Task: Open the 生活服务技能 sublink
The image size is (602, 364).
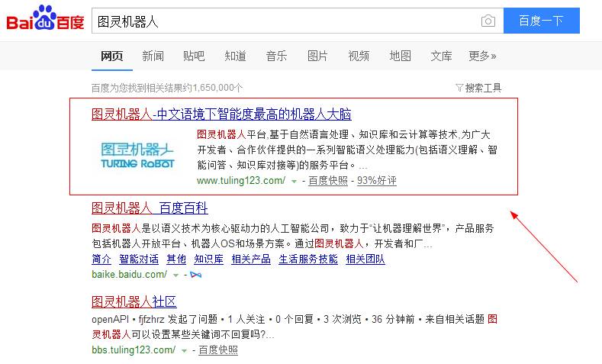Action: (308, 259)
